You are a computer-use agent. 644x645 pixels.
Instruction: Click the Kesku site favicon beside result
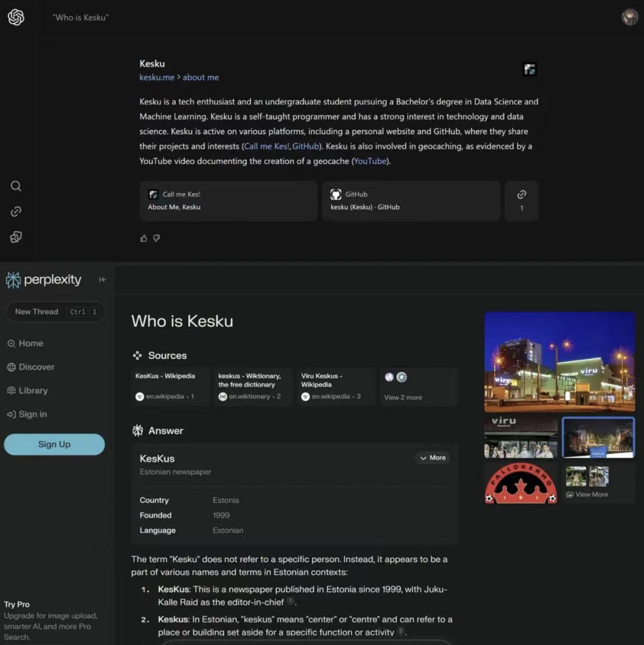click(x=529, y=69)
